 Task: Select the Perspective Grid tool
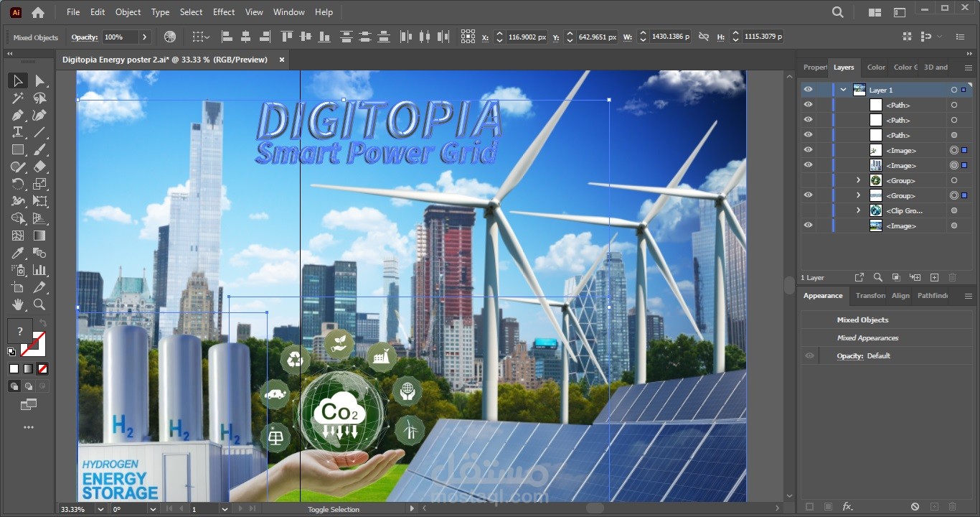click(x=40, y=219)
